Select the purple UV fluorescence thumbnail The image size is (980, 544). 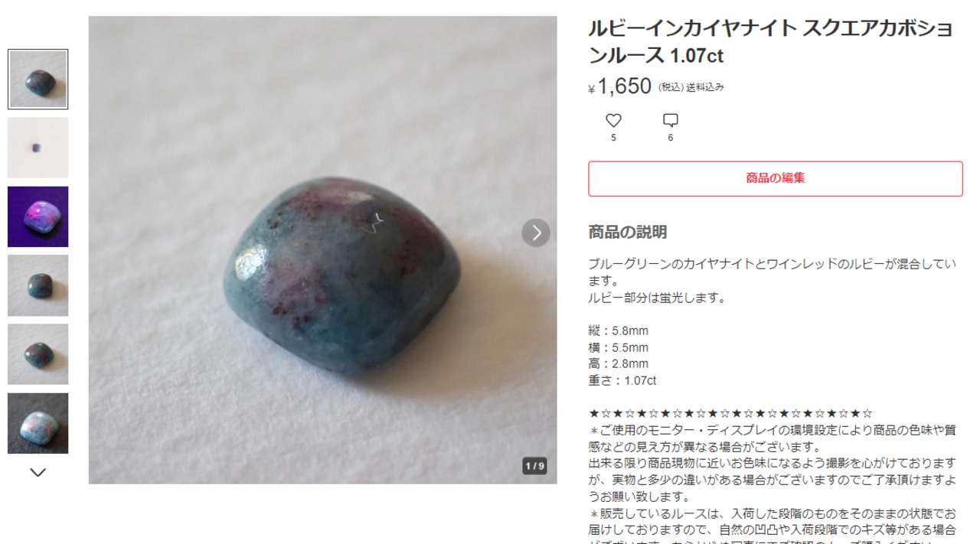click(38, 217)
